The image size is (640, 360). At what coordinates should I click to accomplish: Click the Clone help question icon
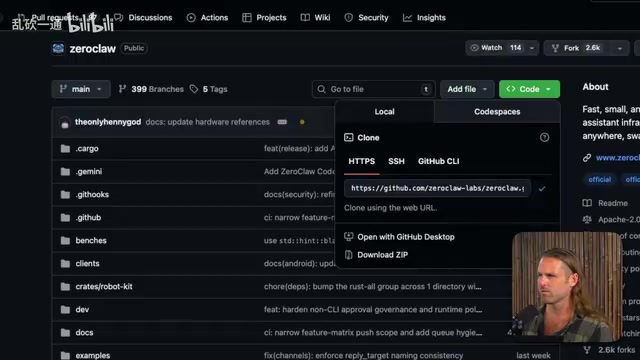click(x=544, y=138)
